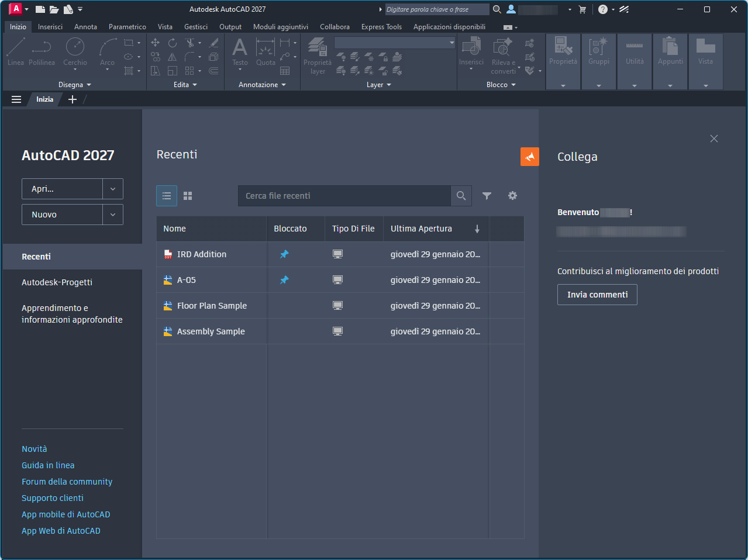748x560 pixels.
Task: Click the Quota dimension tool
Action: point(266,51)
